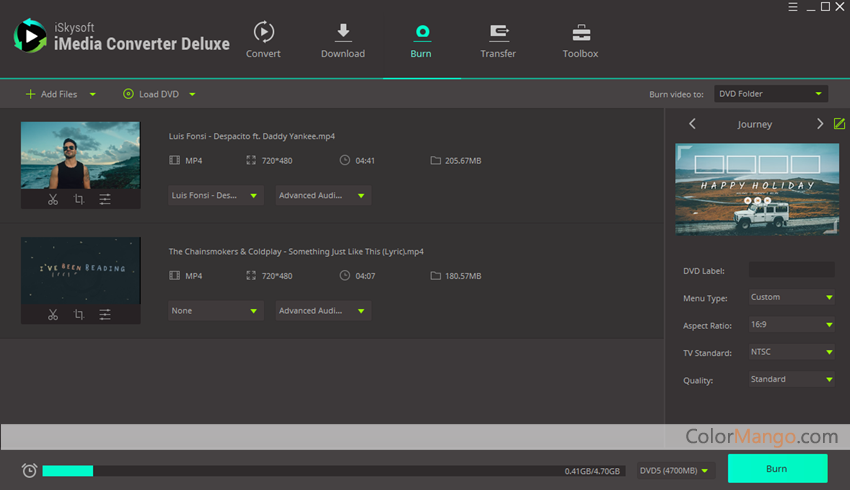The width and height of the screenshot is (850, 490).
Task: Open the hamburger menu icon
Action: coord(793,7)
